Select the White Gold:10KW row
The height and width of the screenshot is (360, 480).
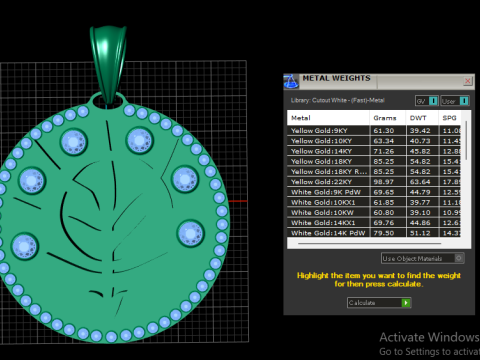(374, 213)
